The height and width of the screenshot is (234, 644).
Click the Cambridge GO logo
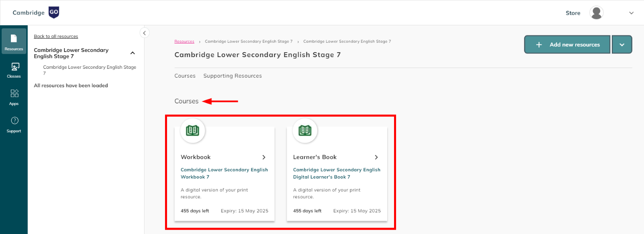pos(36,12)
